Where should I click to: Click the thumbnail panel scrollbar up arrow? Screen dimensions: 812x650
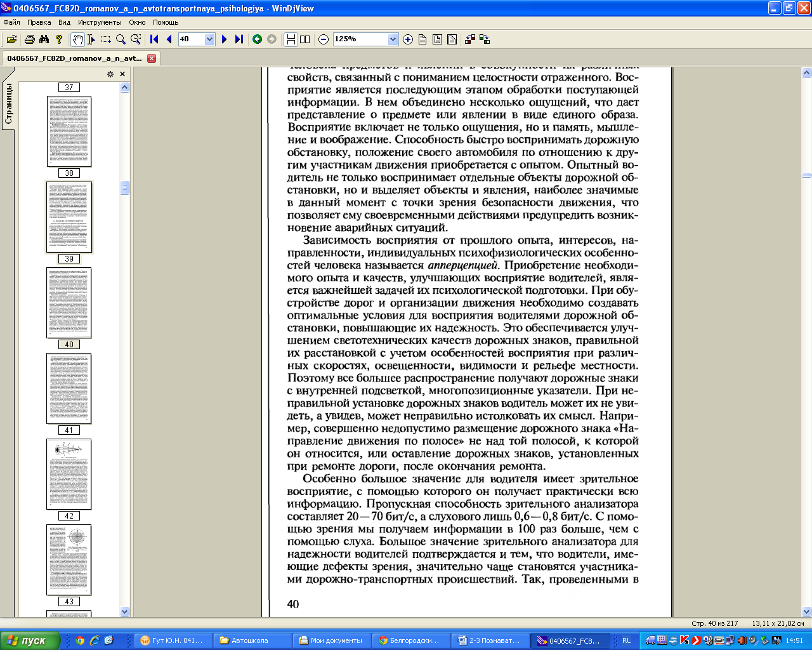[125, 88]
